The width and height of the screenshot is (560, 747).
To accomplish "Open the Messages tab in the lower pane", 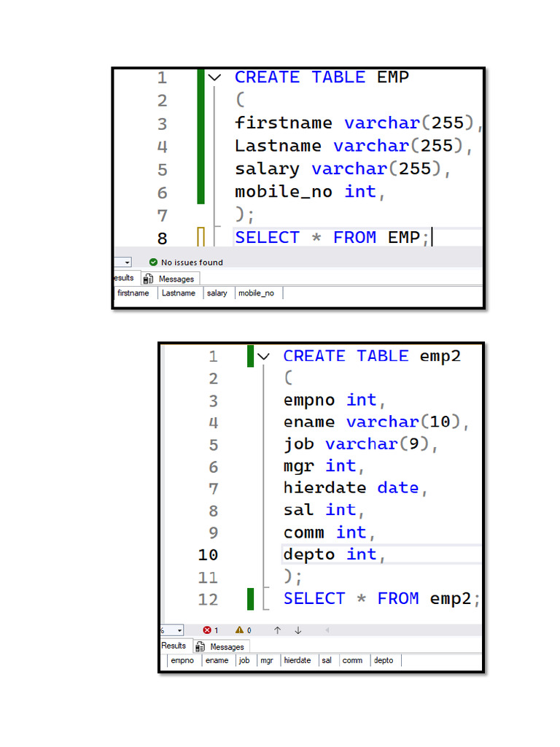I will (x=222, y=647).
